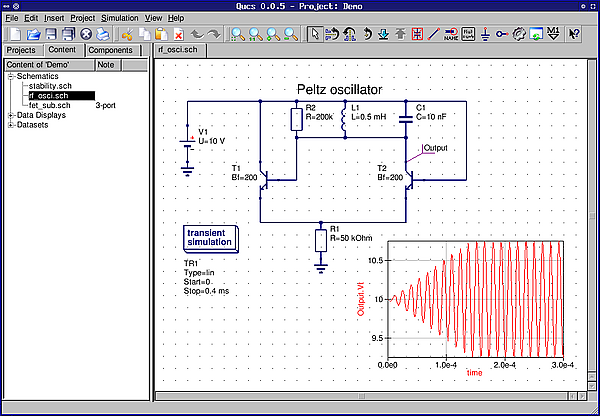Toggle the wire label Name tool

click(x=450, y=34)
